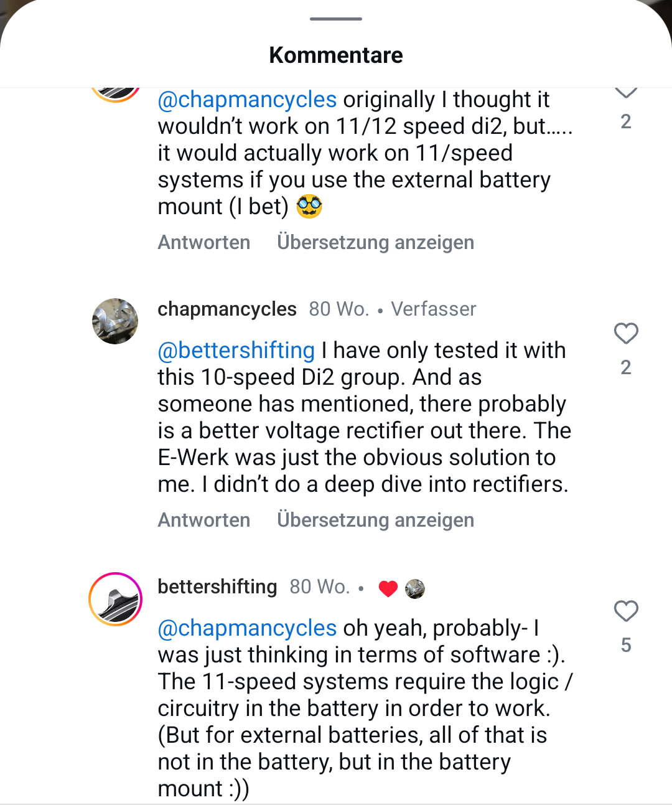This screenshot has width=672, height=805.
Task: View the 2 likes on chapmancycles' comment
Action: pos(626,367)
